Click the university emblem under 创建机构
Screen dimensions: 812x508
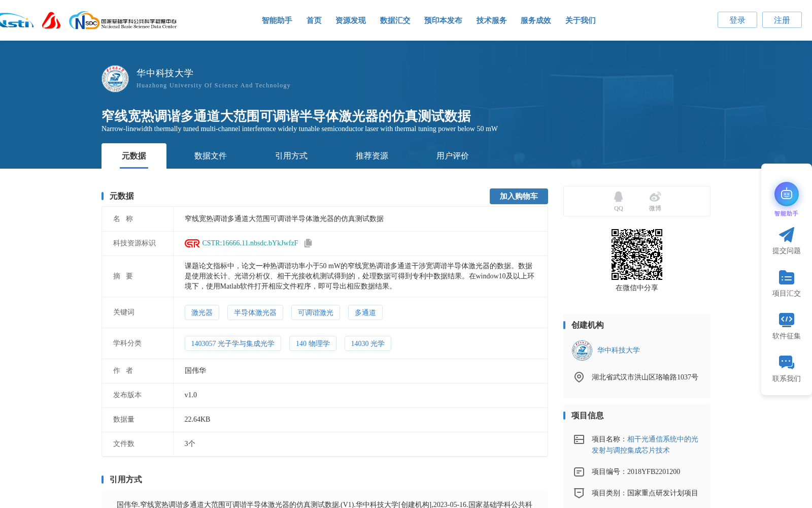coord(582,351)
